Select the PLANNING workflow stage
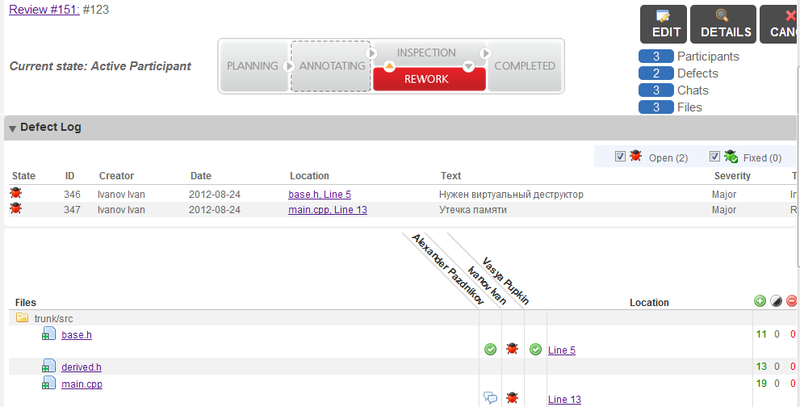This screenshot has width=800, height=407. (253, 66)
